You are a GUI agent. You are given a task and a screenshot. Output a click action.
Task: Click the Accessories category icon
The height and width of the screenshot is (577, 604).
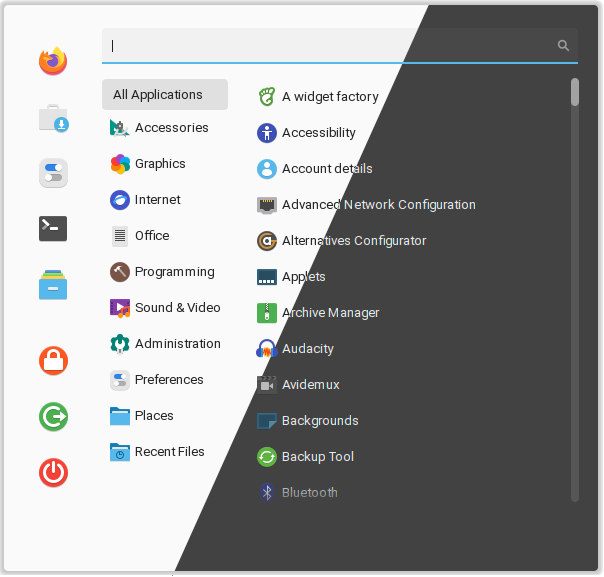click(x=120, y=128)
